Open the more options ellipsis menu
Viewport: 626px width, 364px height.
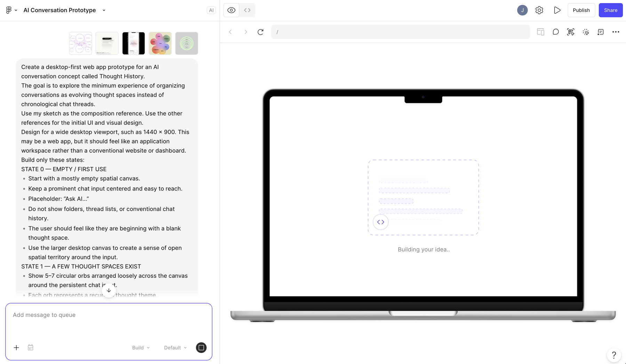pos(616,32)
